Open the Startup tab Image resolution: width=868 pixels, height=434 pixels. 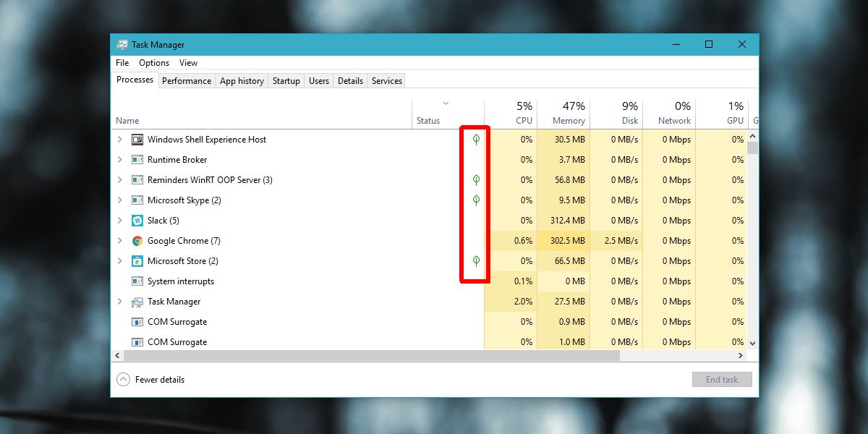(286, 80)
